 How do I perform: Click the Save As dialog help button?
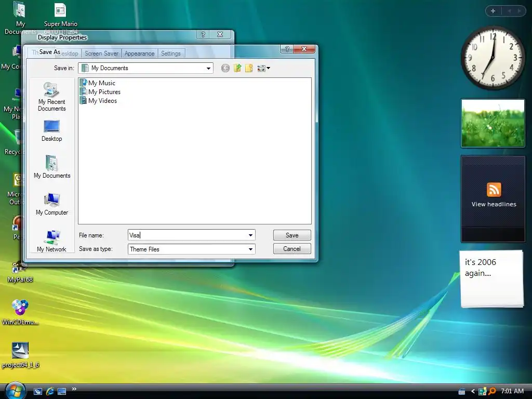click(287, 49)
